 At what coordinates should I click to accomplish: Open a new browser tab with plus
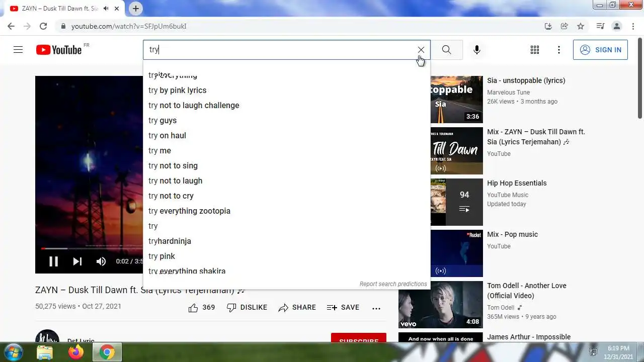pyautogui.click(x=135, y=9)
